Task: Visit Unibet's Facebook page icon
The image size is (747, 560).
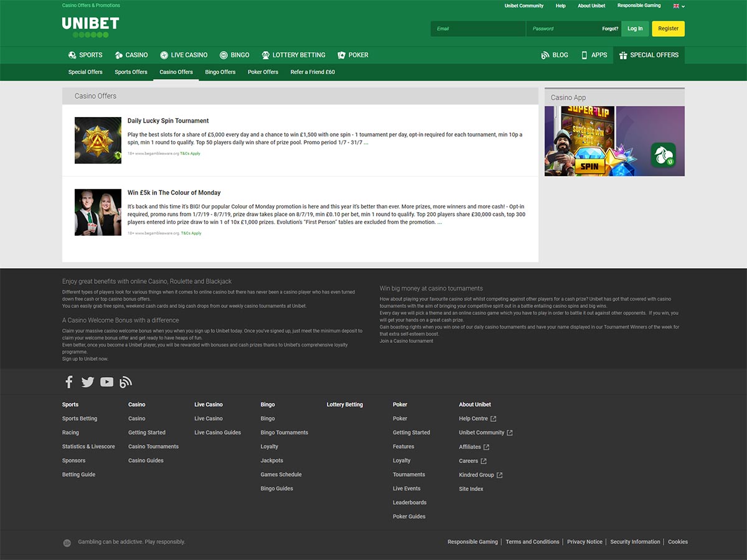Action: tap(69, 382)
